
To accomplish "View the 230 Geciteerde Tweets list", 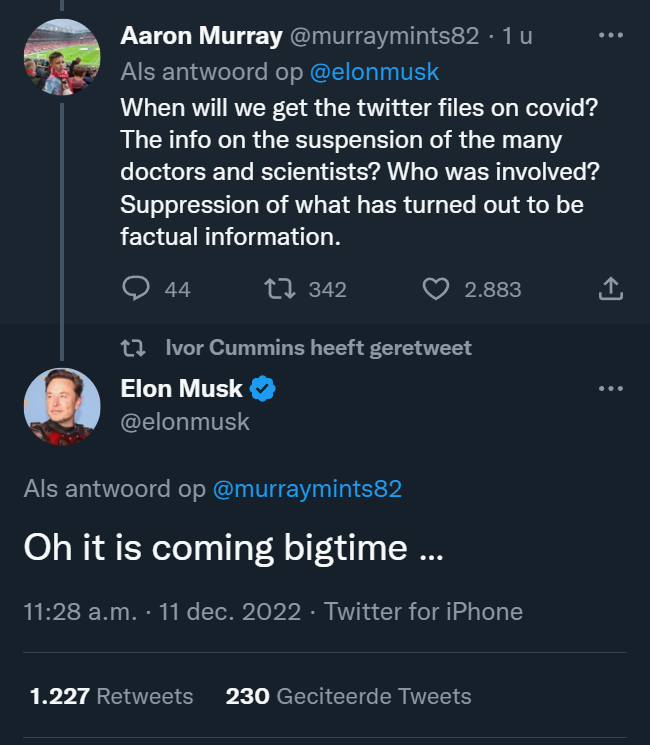I will click(x=348, y=696).
